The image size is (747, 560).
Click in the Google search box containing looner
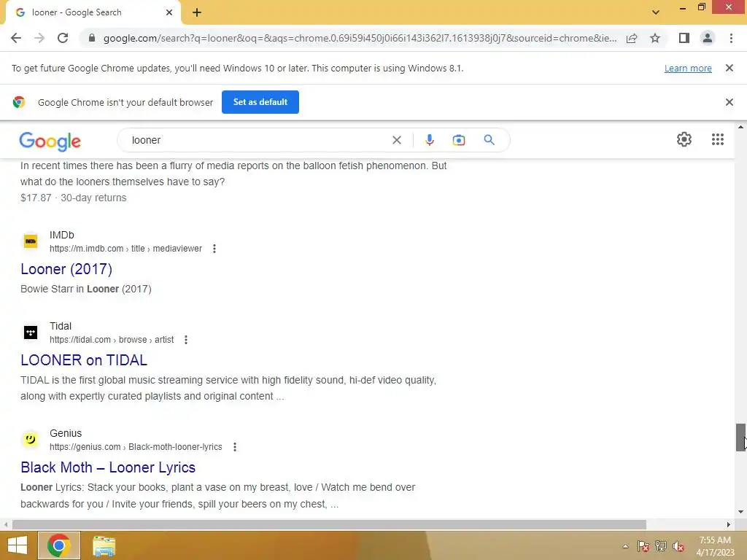[x=258, y=140]
